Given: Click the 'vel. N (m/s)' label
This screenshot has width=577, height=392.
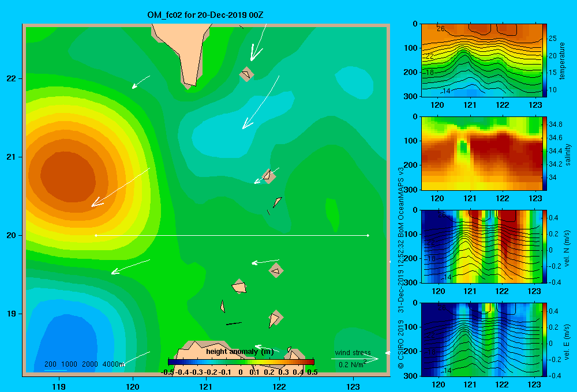Looking at the screenshot, I should [567, 248].
